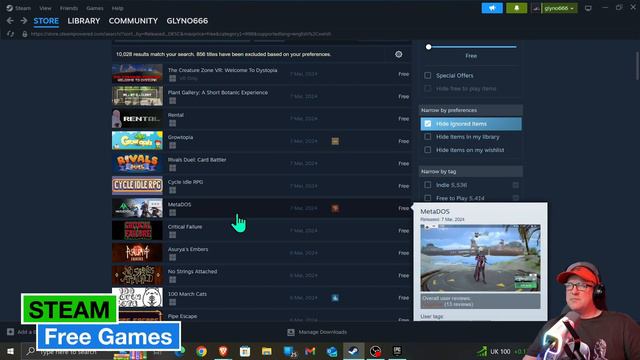640x360 pixels.
Task: Click the Windows icon under Growtopia
Action: tap(173, 145)
